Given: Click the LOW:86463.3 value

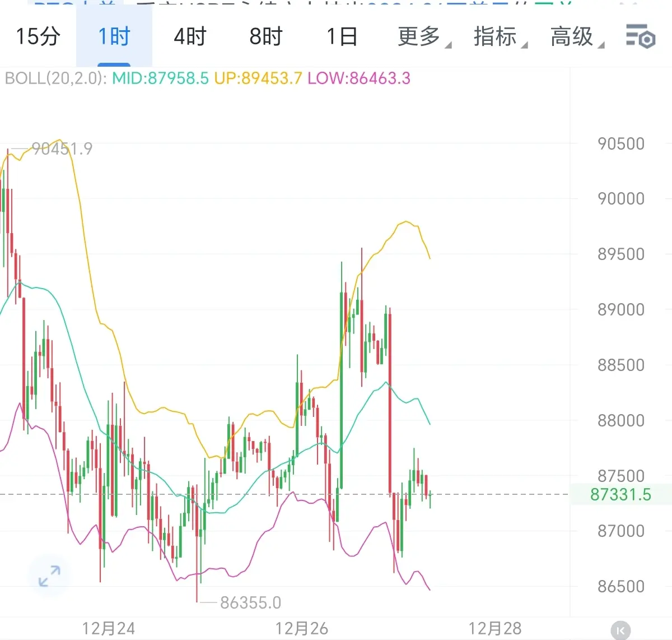Looking at the screenshot, I should click(x=359, y=78).
